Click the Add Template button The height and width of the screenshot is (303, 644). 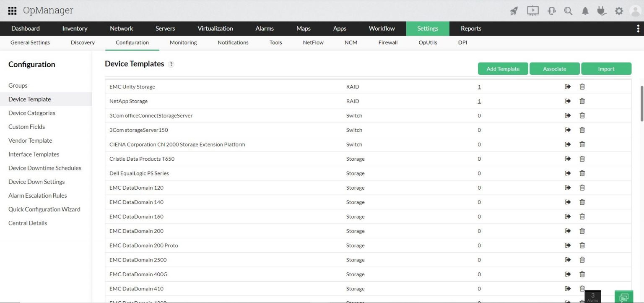coord(503,69)
